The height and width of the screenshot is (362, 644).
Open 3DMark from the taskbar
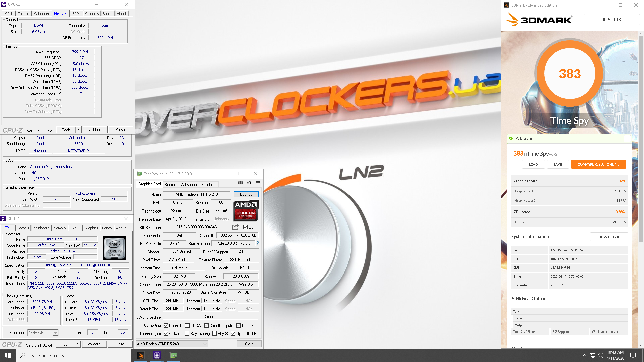point(141,355)
